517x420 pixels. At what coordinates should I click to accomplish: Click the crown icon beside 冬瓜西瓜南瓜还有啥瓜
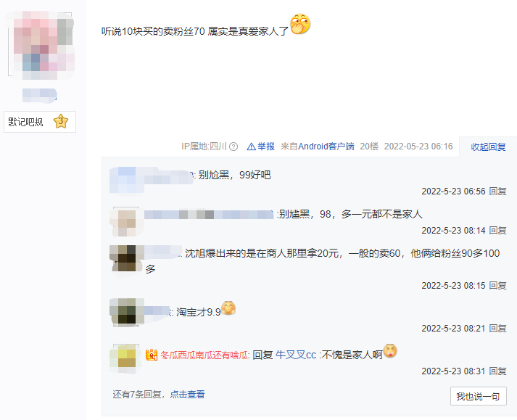pyautogui.click(x=152, y=355)
